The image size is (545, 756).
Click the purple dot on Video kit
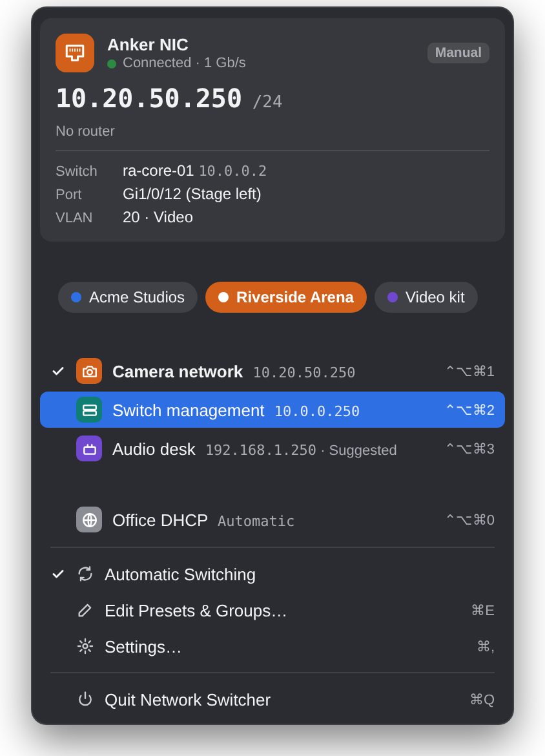393,297
